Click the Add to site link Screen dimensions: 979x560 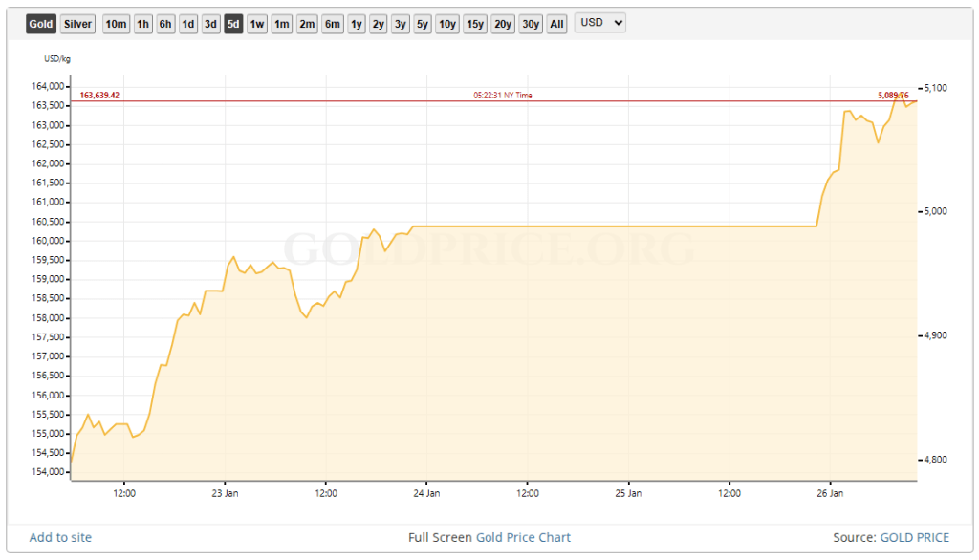pyautogui.click(x=59, y=537)
